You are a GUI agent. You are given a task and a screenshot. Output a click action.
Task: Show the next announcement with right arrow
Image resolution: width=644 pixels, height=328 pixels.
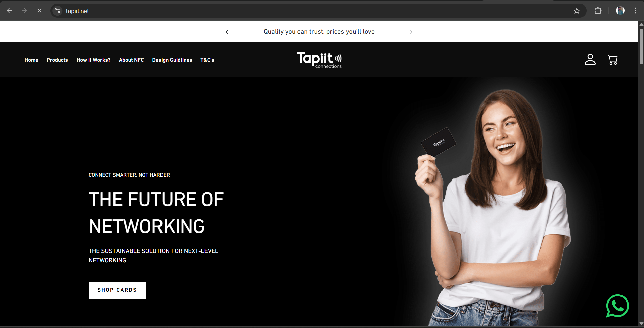(x=409, y=32)
